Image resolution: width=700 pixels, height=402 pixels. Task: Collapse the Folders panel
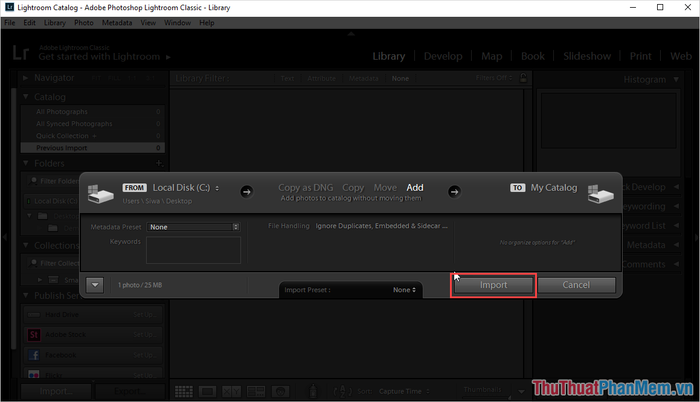(x=25, y=163)
